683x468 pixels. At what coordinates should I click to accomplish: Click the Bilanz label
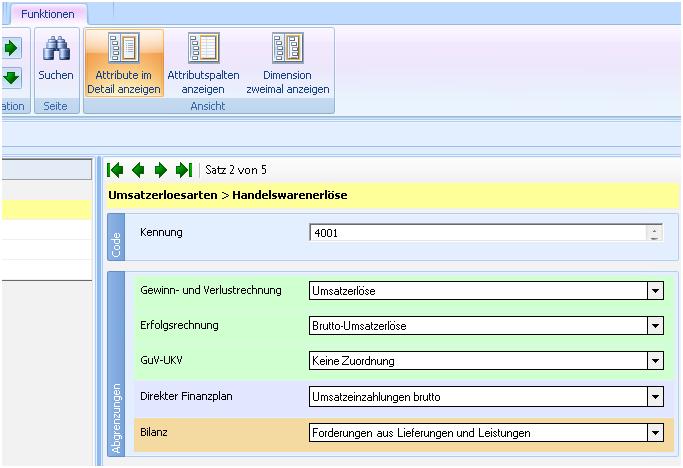[154, 432]
